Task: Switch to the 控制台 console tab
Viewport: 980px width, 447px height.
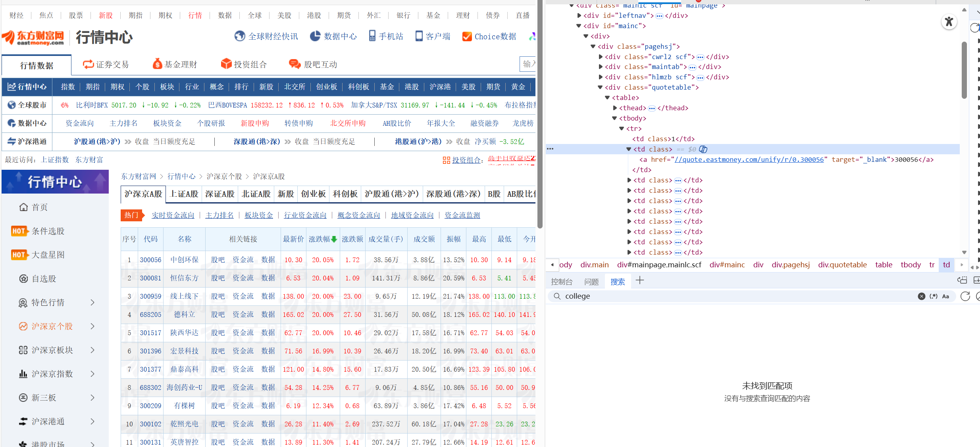Action: pos(562,282)
